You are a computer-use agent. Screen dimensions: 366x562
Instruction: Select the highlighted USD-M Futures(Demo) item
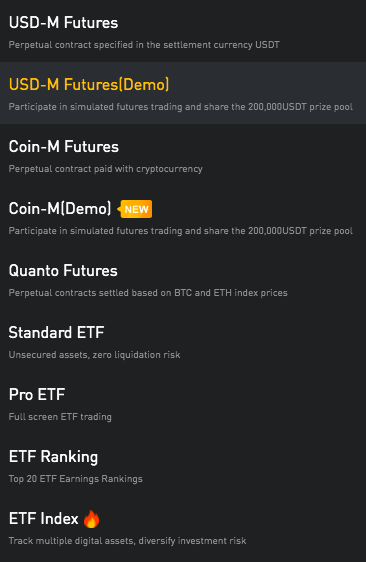pyautogui.click(x=183, y=93)
